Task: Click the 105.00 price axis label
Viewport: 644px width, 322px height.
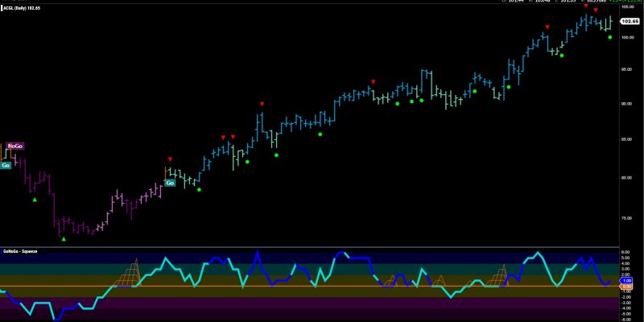Action: point(626,6)
